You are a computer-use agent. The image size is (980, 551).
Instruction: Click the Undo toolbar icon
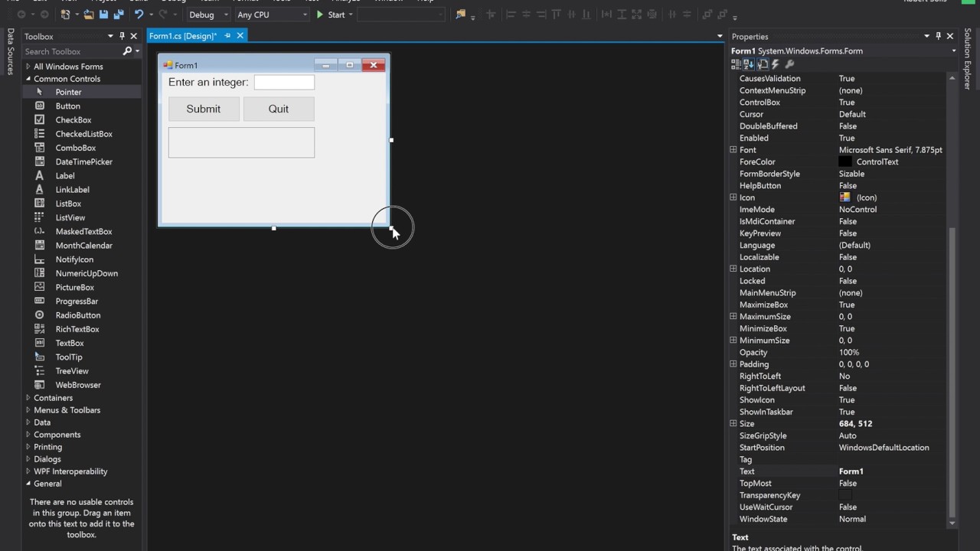pos(139,15)
